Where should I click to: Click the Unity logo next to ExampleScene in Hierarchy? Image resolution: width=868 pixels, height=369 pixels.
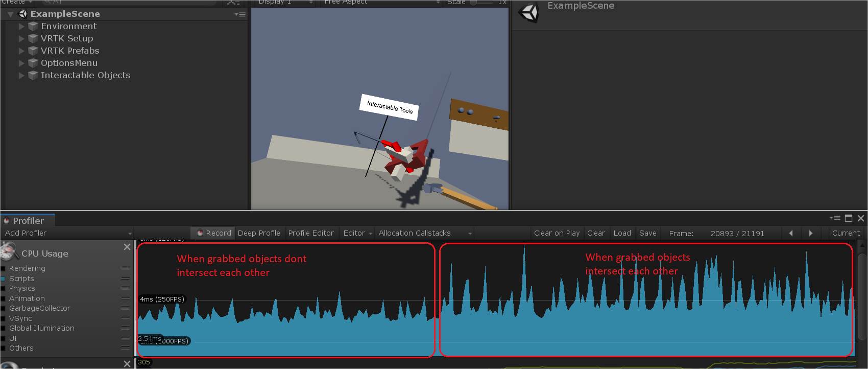(x=23, y=14)
